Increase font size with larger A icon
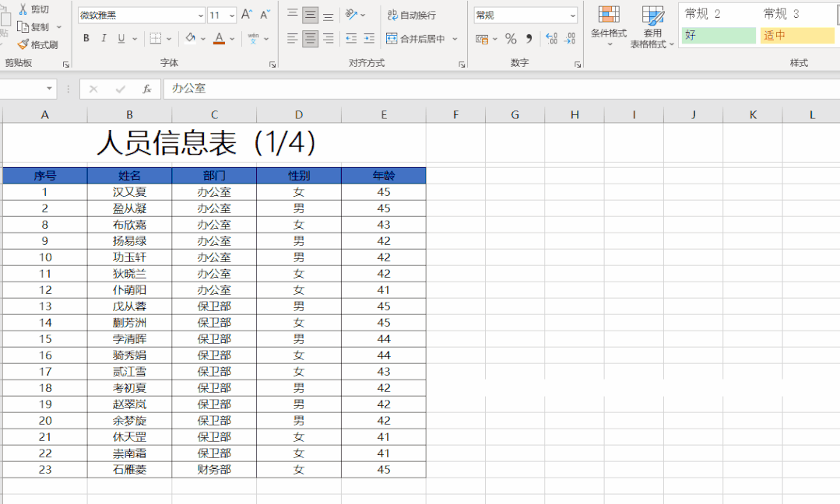This screenshot has height=504, width=840. (x=247, y=15)
